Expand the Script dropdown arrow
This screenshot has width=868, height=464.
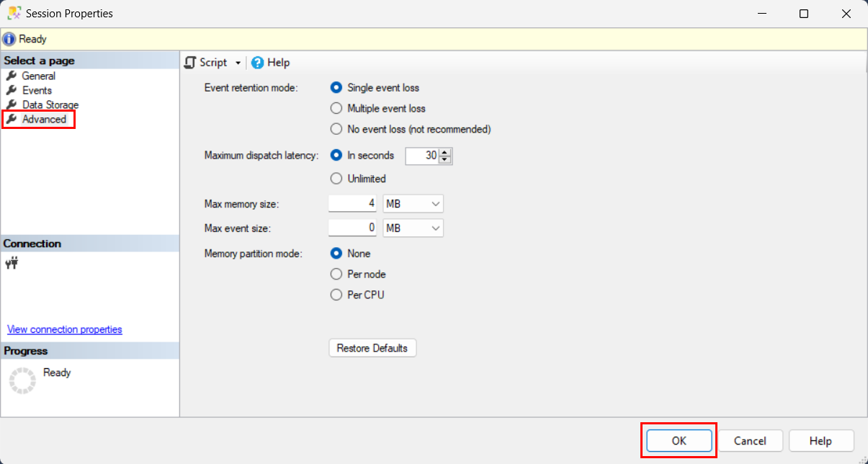tap(238, 63)
